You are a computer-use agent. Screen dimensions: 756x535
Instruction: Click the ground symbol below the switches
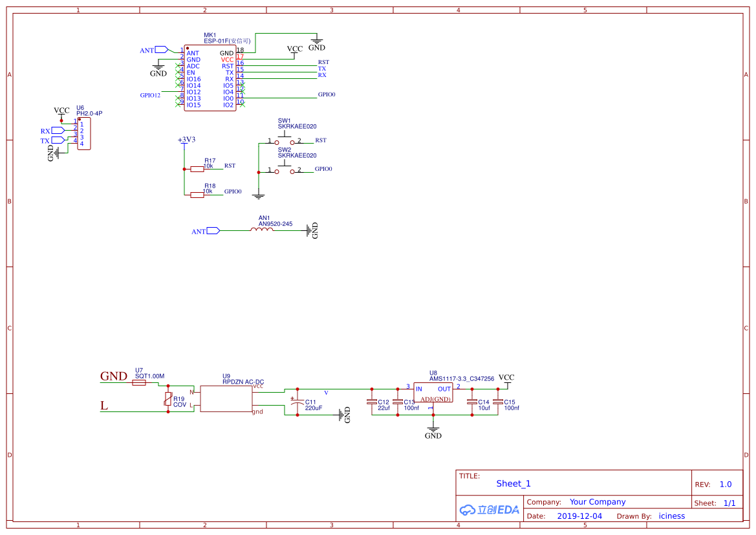point(259,195)
